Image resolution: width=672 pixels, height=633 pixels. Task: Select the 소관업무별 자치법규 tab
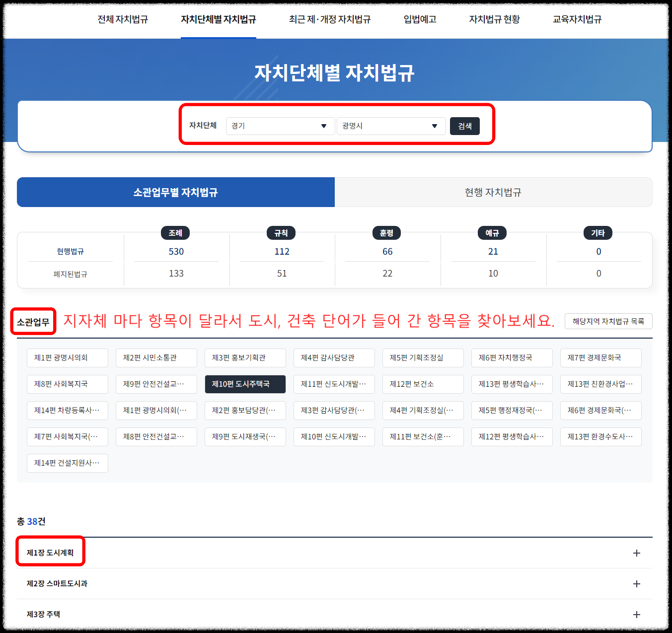click(175, 192)
